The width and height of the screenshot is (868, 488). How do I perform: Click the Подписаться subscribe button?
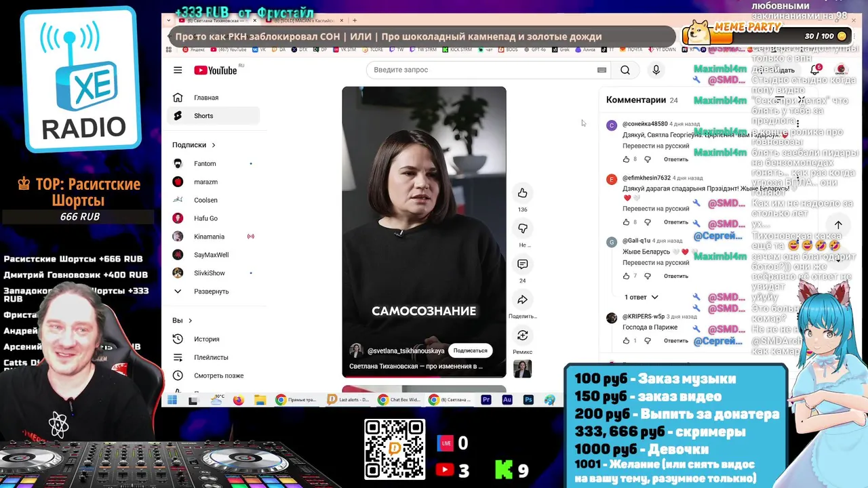(470, 350)
